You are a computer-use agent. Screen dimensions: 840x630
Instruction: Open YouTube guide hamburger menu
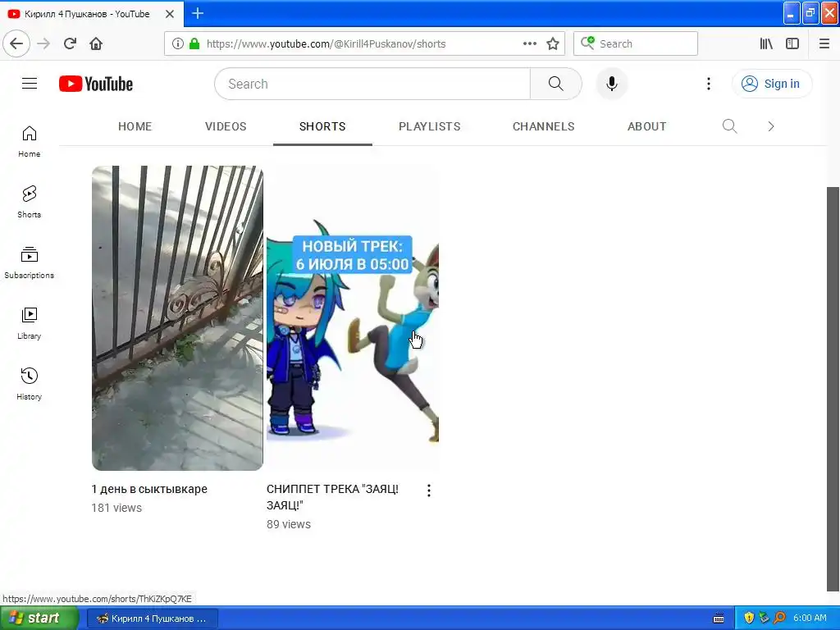pos(30,84)
